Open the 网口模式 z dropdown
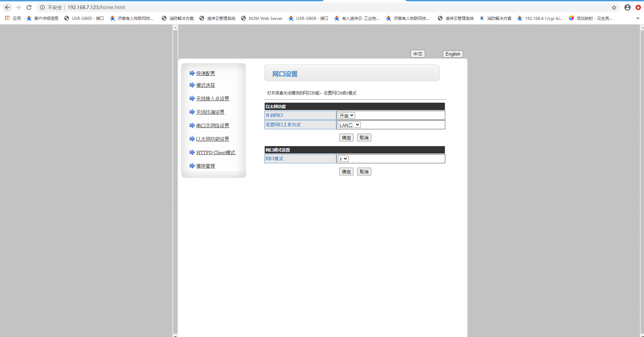 (x=343, y=159)
